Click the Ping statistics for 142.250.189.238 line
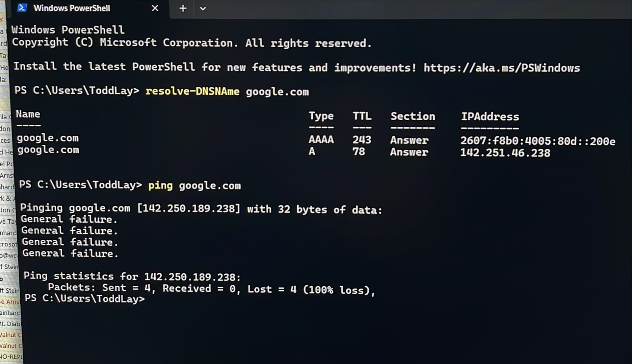Screen dimensions: 632x364 (132, 276)
